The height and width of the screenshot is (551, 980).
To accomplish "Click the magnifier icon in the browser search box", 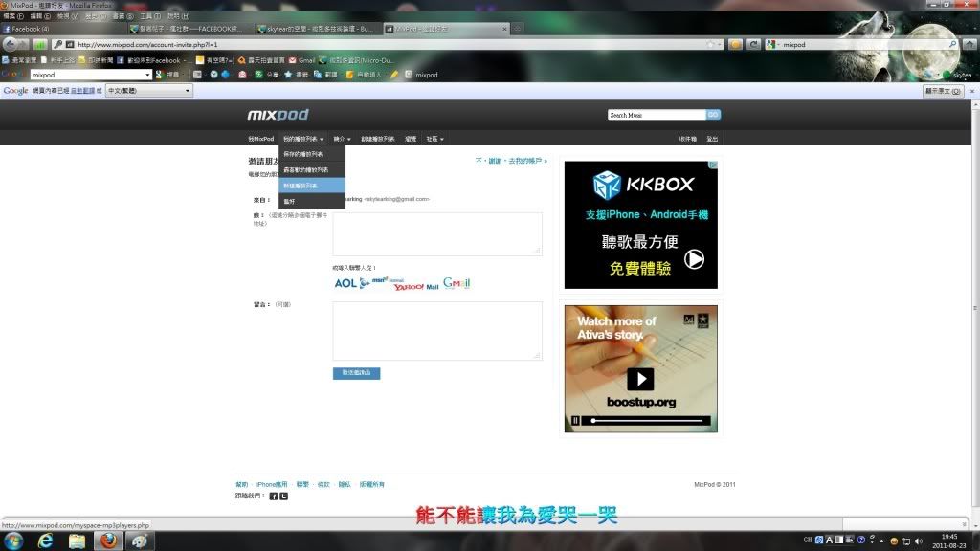I will [x=952, y=44].
